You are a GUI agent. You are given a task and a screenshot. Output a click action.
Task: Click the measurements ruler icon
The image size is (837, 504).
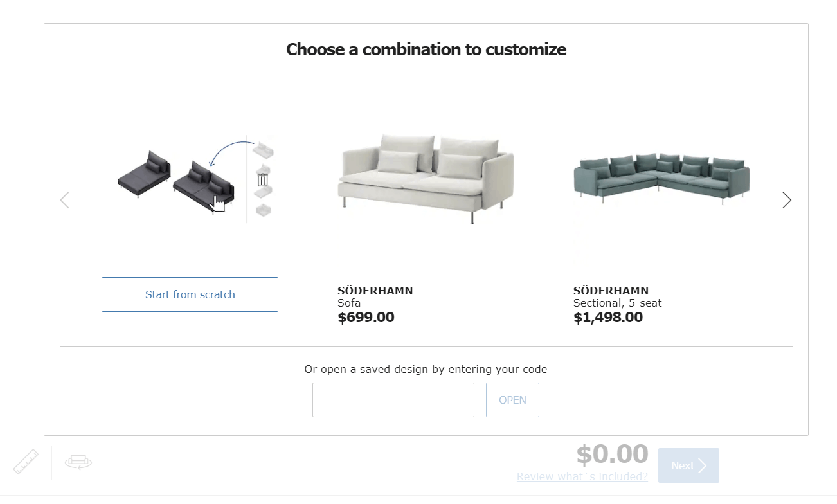click(26, 462)
